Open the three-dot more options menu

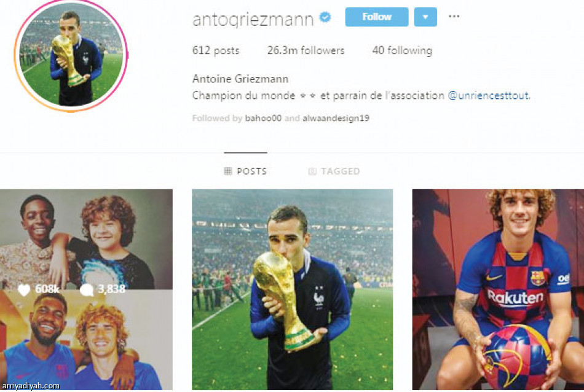pyautogui.click(x=454, y=17)
